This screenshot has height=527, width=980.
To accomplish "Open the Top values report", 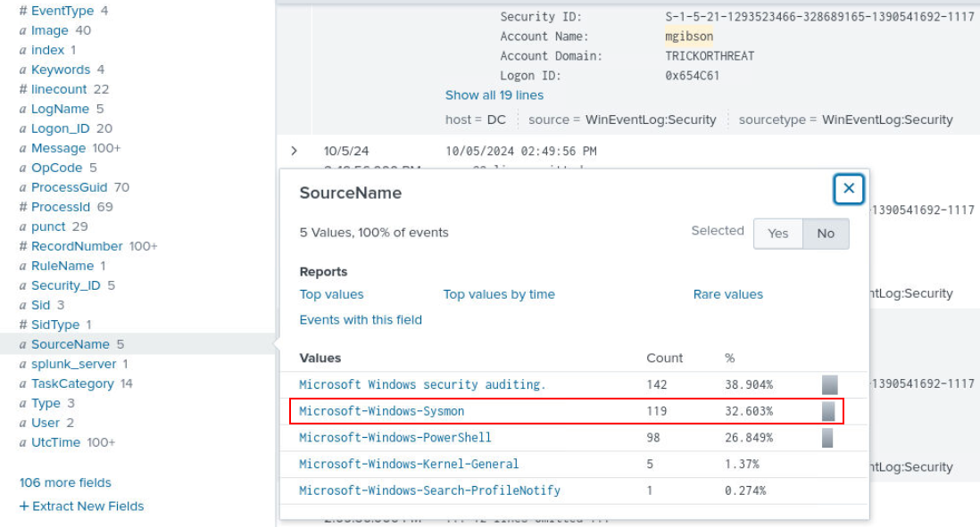I will point(331,294).
